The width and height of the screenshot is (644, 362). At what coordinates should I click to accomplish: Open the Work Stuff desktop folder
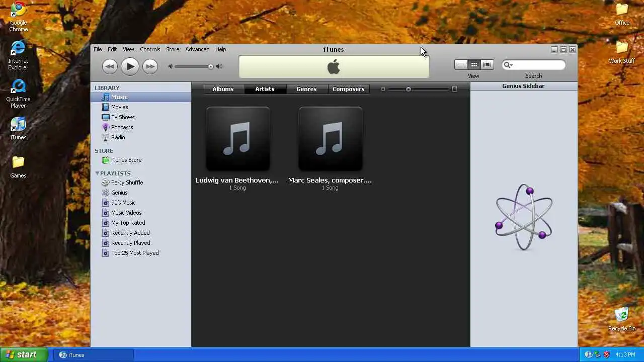(622, 52)
